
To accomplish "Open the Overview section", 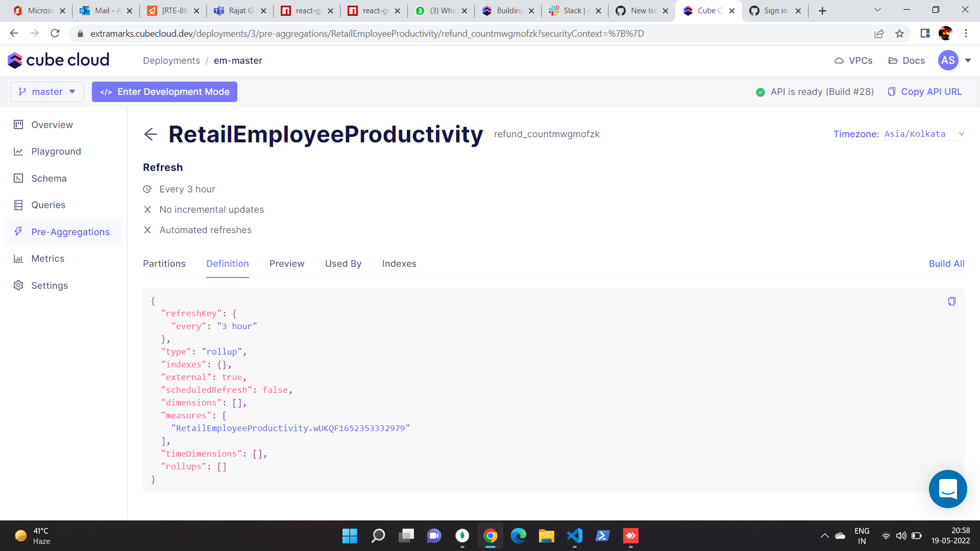I will 52,124.
